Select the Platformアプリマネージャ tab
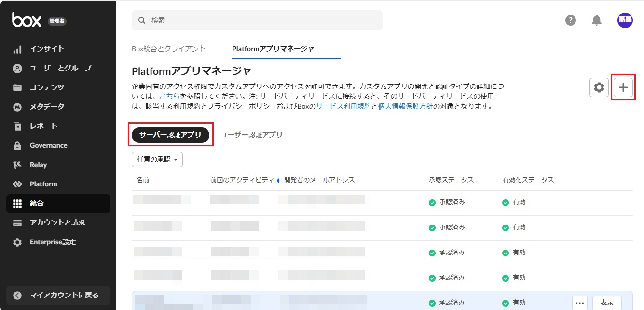Viewport: 644px width, 310px height. [273, 49]
